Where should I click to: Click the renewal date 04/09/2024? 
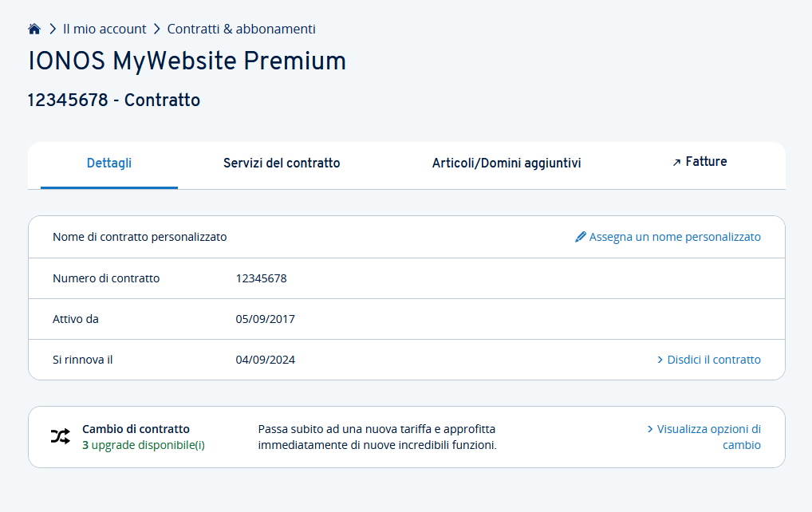coord(265,360)
